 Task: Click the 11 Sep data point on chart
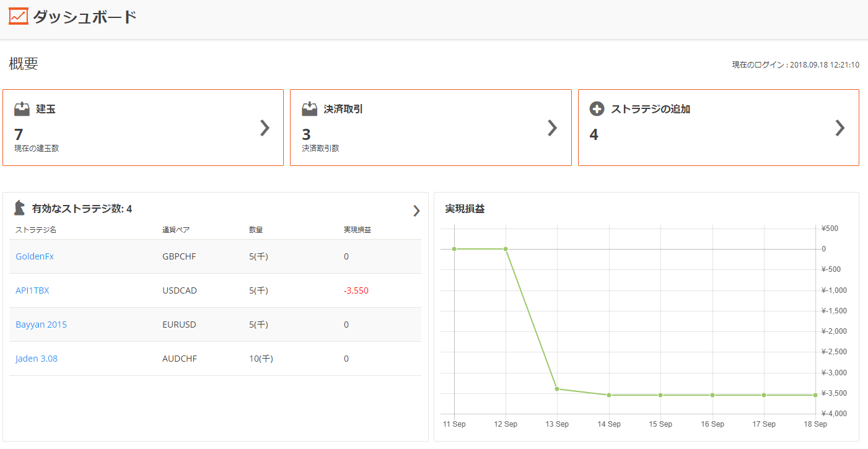(x=454, y=249)
